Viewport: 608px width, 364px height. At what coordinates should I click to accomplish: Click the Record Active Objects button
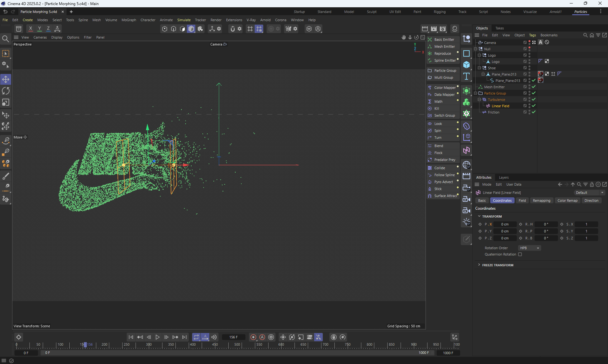click(x=253, y=337)
